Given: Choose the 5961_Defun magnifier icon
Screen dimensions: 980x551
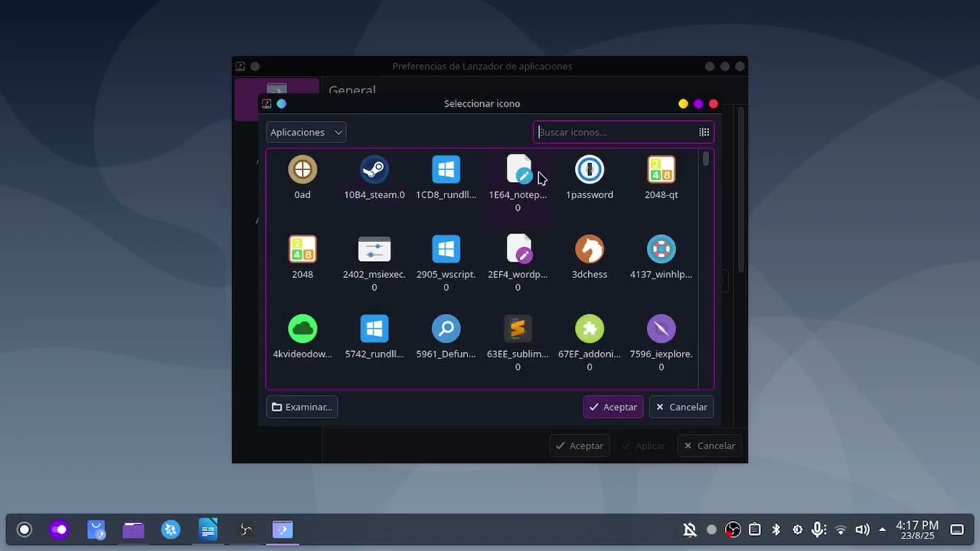Looking at the screenshot, I should point(446,329).
